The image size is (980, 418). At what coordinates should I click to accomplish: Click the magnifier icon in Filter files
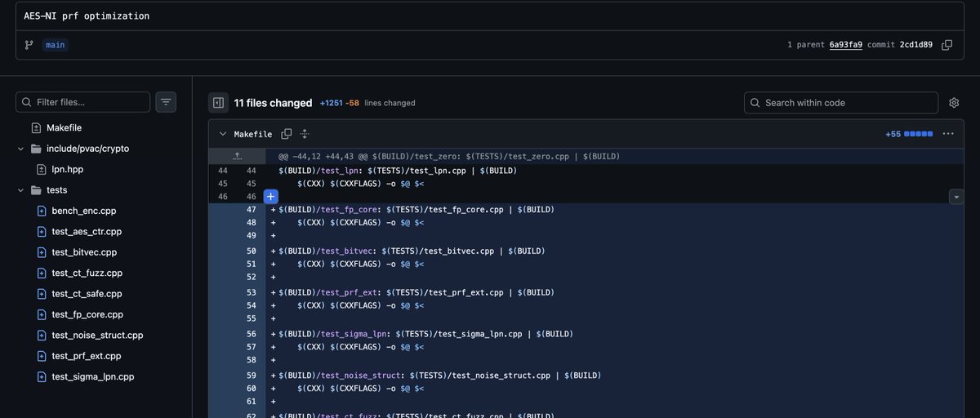(27, 102)
